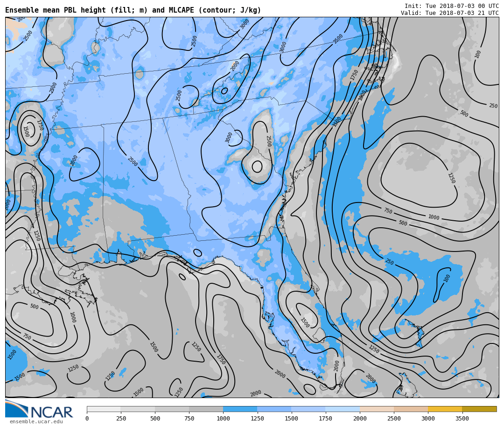Select the 0 tick label on colorbar

(x=87, y=419)
